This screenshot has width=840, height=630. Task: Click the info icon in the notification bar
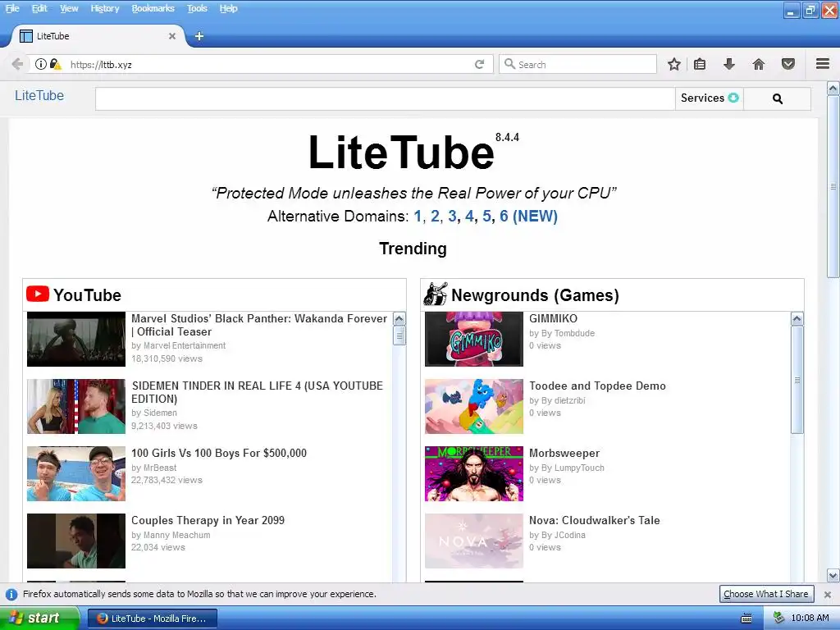(11, 595)
